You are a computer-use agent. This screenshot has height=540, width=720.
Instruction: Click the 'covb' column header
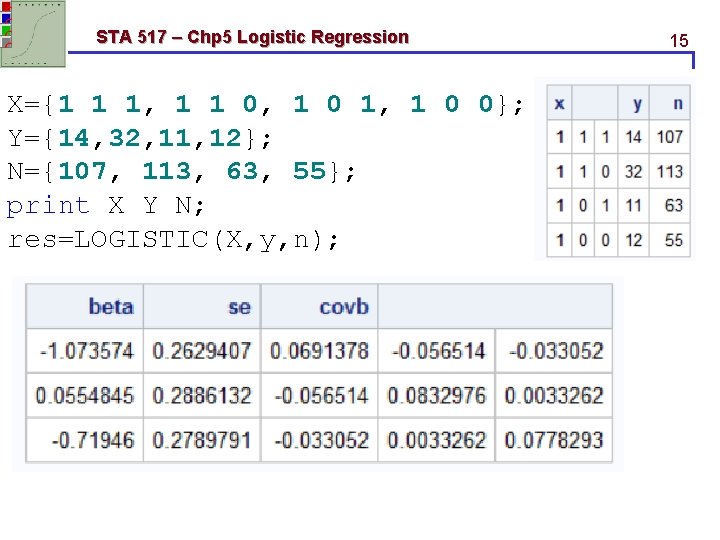[x=320, y=306]
